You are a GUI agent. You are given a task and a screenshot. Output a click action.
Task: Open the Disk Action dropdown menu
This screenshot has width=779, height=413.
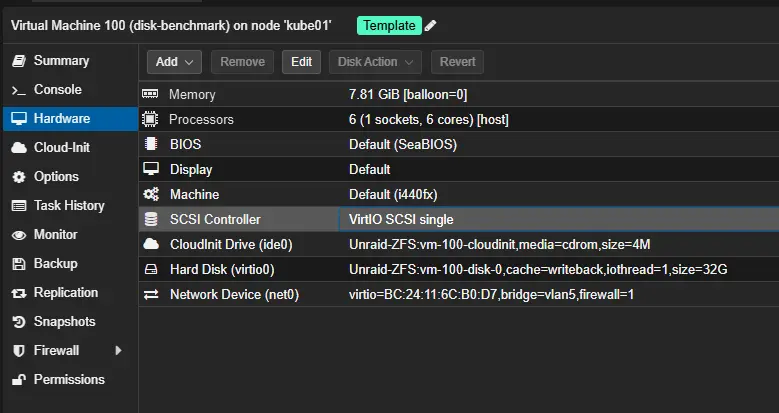tap(374, 62)
